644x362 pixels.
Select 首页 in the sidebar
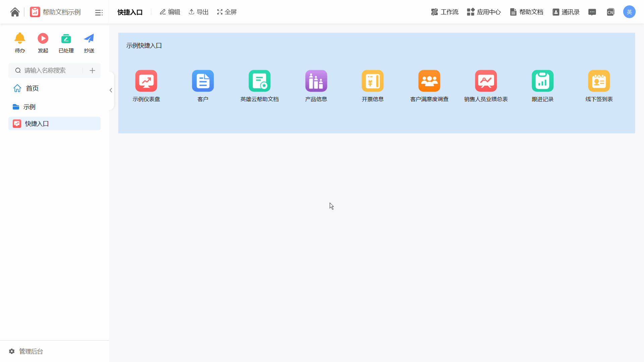pos(54,88)
